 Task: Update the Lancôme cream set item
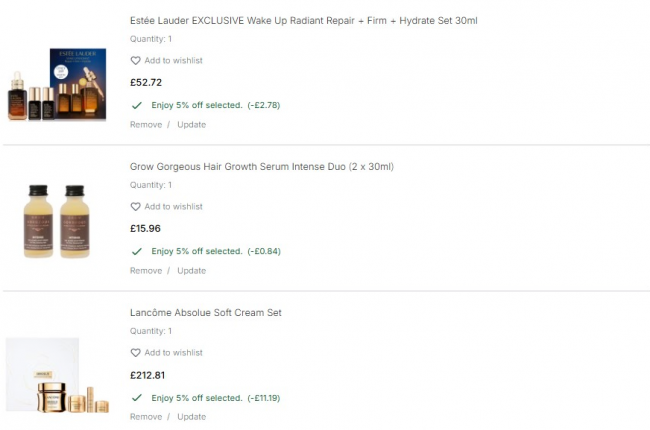pos(191,417)
